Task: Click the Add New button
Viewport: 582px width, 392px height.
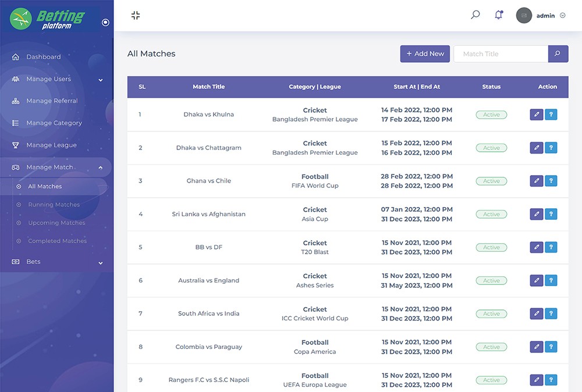Action: pyautogui.click(x=425, y=54)
